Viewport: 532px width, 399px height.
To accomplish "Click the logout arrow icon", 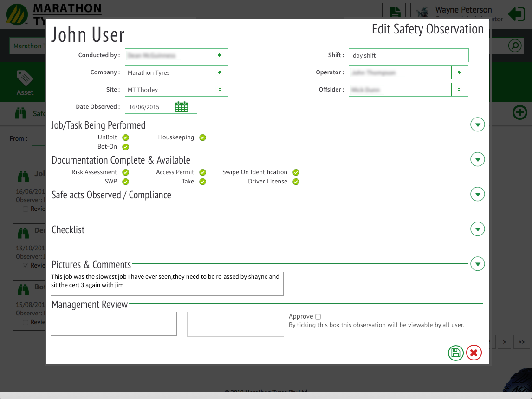I will [516, 14].
